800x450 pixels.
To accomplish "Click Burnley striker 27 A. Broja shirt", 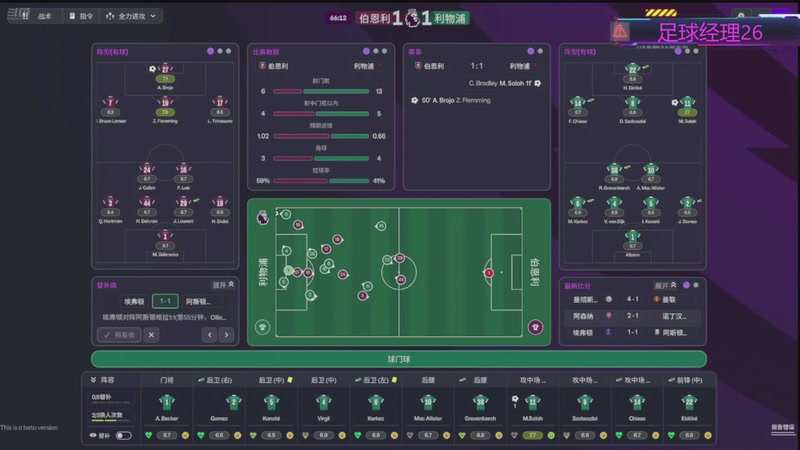I will [165, 69].
